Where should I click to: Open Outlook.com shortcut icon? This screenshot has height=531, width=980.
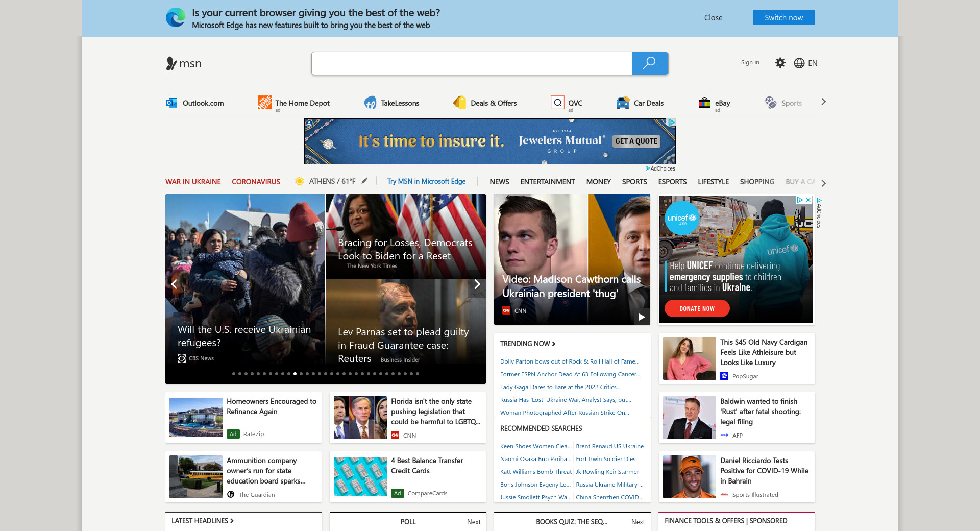pyautogui.click(x=171, y=103)
